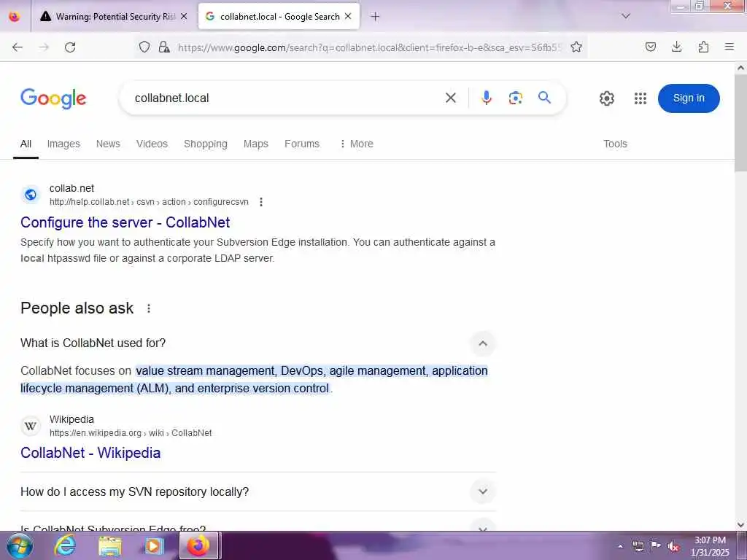Open the Action Center flag tray icon
This screenshot has height=560, width=747.
click(656, 545)
